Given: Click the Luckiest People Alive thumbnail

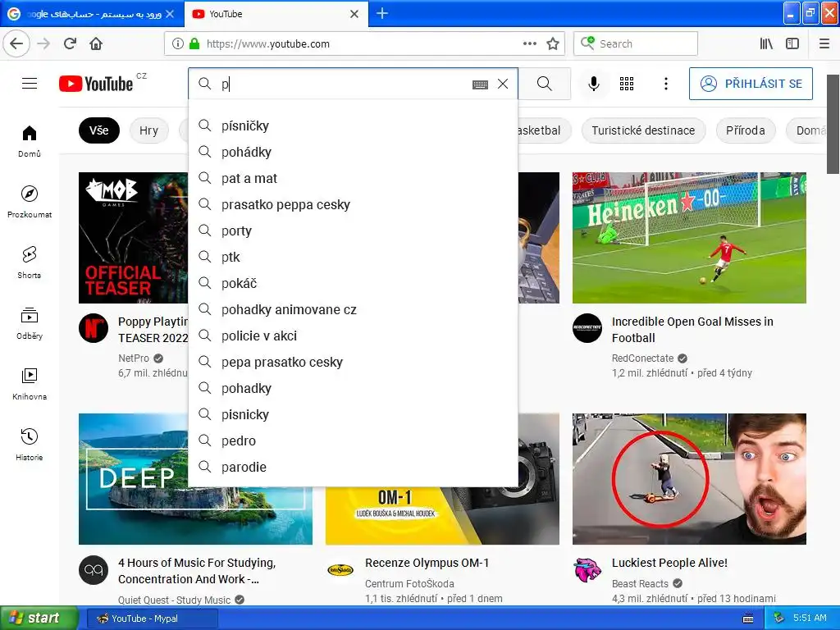Looking at the screenshot, I should coord(689,479).
